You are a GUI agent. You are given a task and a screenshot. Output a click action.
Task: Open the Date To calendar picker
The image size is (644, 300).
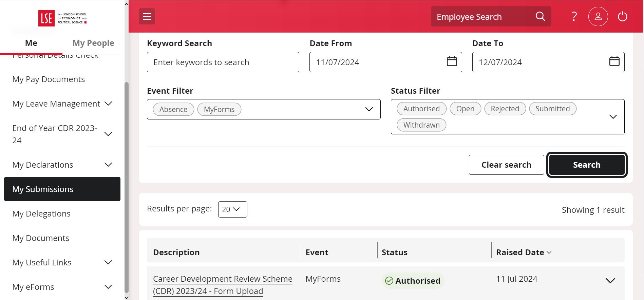[614, 62]
